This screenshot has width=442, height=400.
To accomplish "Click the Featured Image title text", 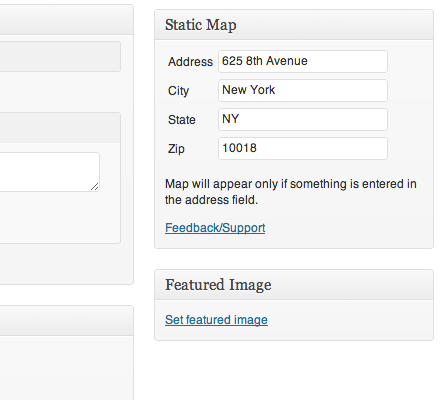I will pos(218,285).
